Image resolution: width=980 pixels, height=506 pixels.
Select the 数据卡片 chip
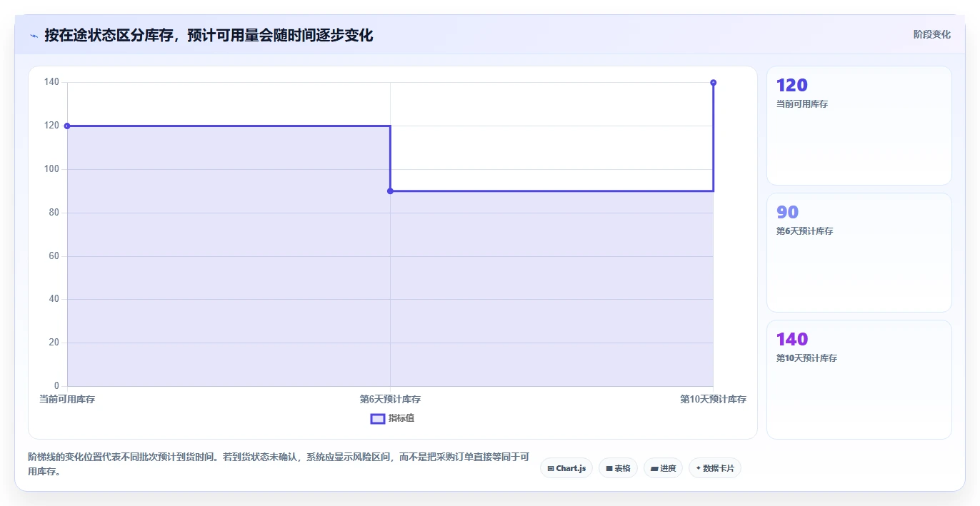tap(715, 468)
